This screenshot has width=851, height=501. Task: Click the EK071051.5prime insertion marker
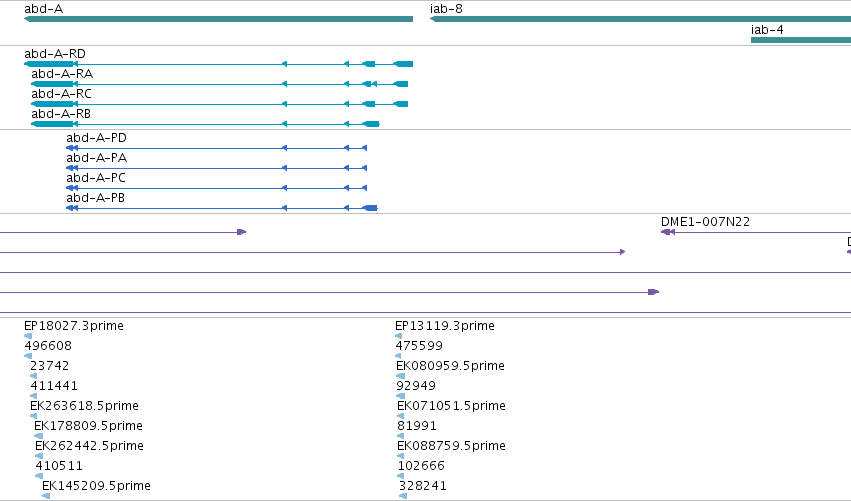pyautogui.click(x=401, y=416)
